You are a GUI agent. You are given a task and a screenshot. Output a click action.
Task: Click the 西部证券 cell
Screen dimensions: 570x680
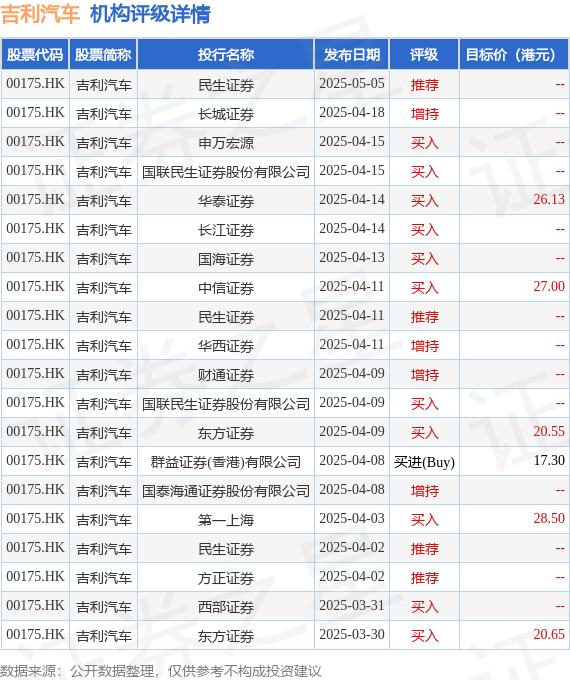pos(226,607)
